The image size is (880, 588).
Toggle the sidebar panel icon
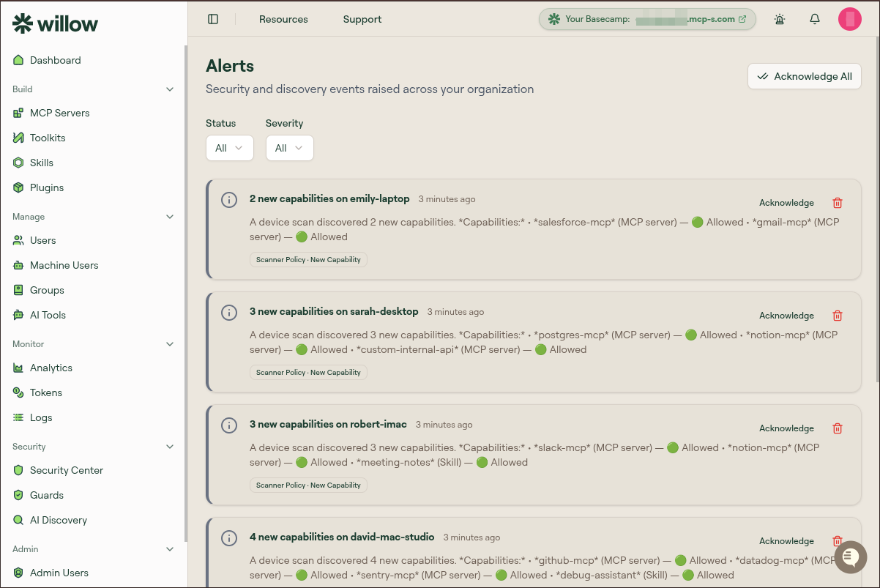point(213,19)
